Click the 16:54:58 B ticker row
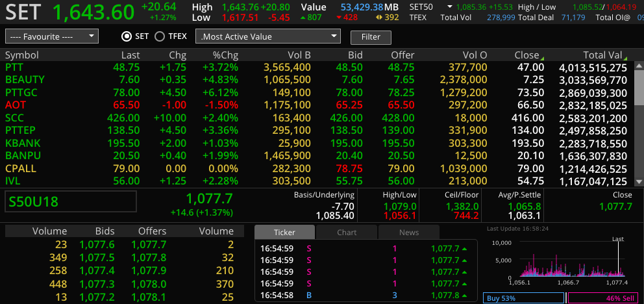This screenshot has width=644, height=304. 366,295
